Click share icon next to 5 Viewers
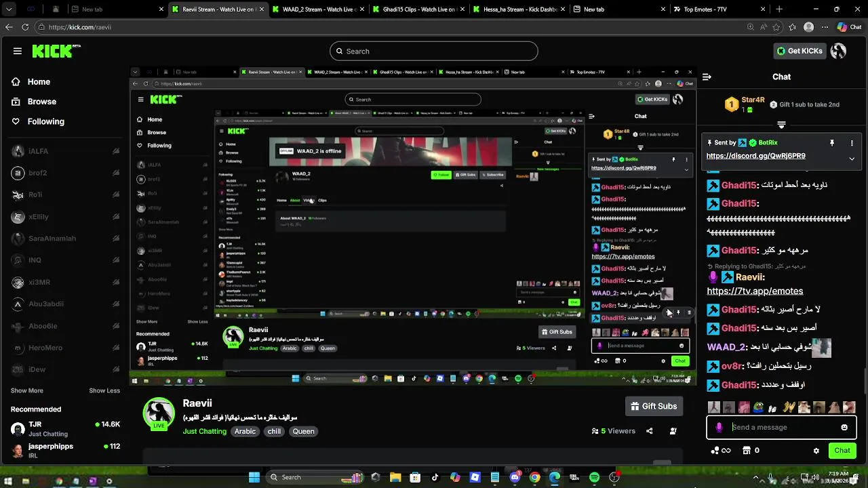Image resolution: width=868 pixels, height=488 pixels. pos(650,431)
